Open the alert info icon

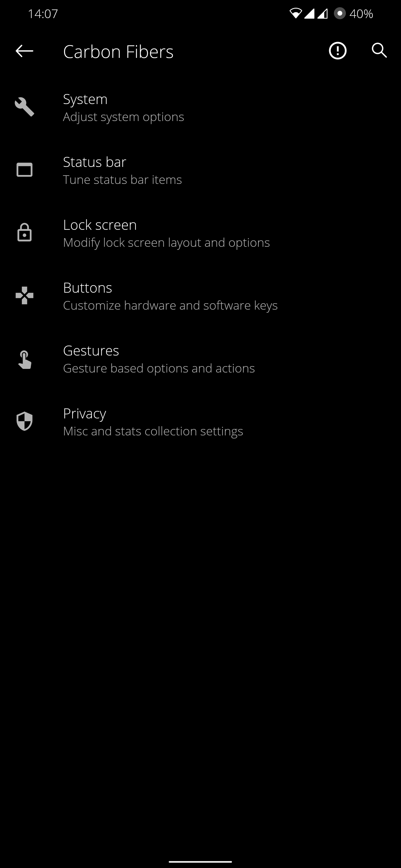pyautogui.click(x=338, y=51)
